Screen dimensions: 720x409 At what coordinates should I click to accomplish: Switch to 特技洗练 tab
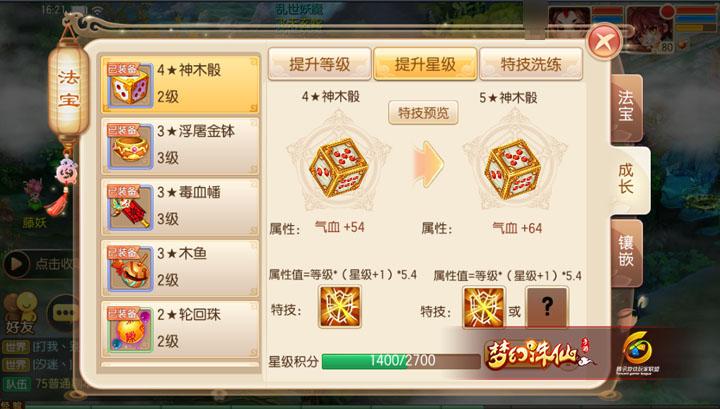point(531,64)
